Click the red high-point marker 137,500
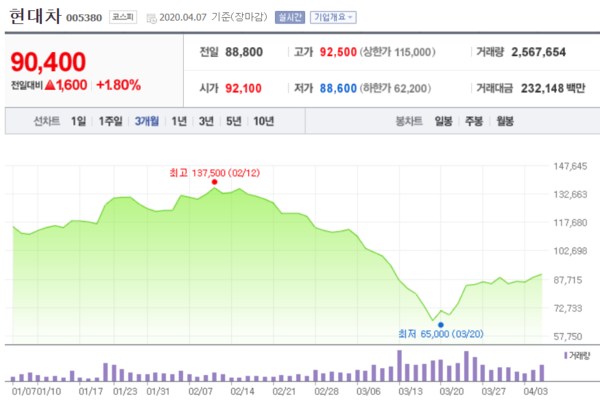 click(214, 182)
